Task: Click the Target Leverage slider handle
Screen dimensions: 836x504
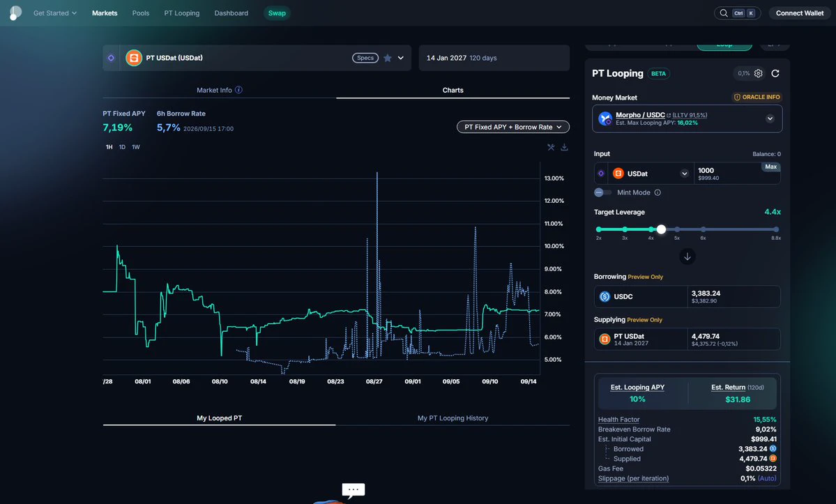Action: [x=661, y=229]
